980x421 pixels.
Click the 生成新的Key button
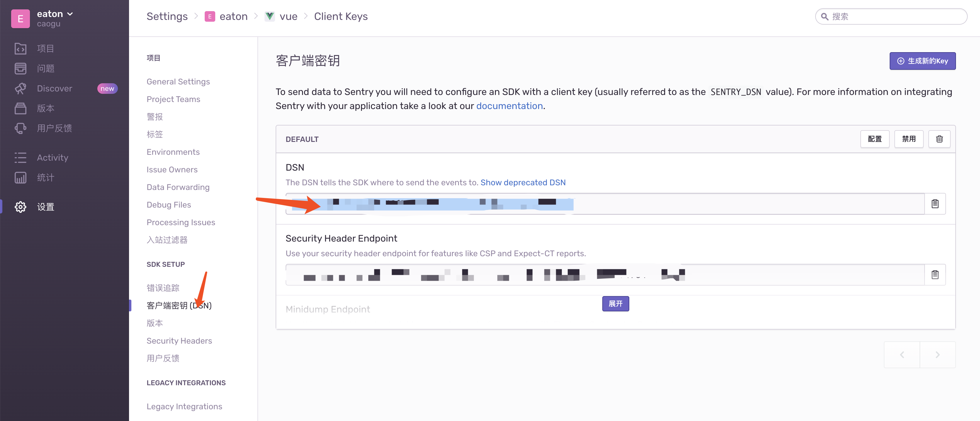pyautogui.click(x=922, y=61)
